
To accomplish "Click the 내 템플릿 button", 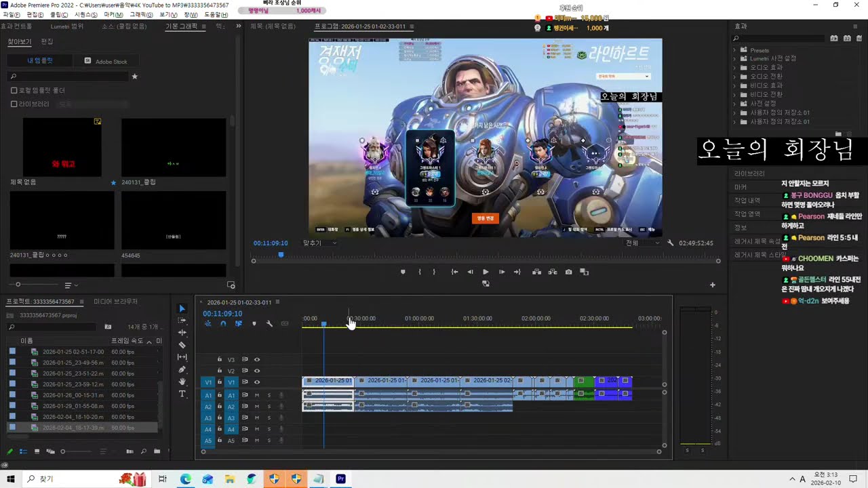I will [39, 61].
